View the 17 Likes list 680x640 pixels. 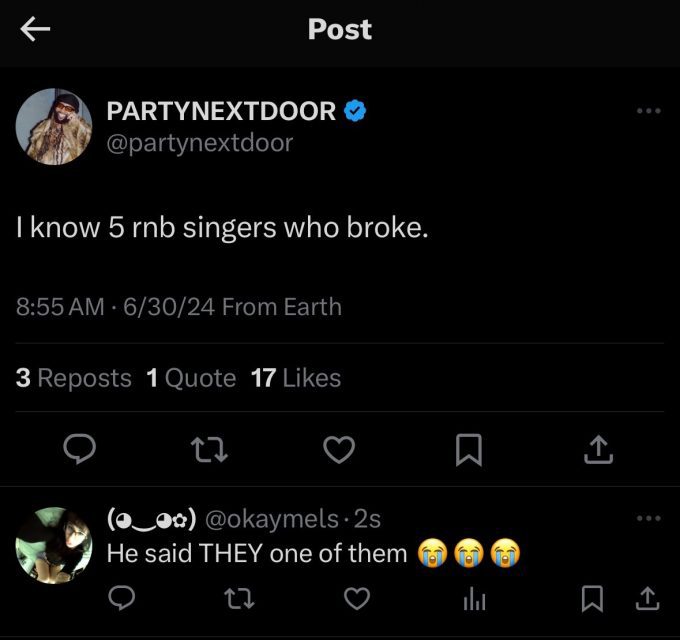coord(296,378)
